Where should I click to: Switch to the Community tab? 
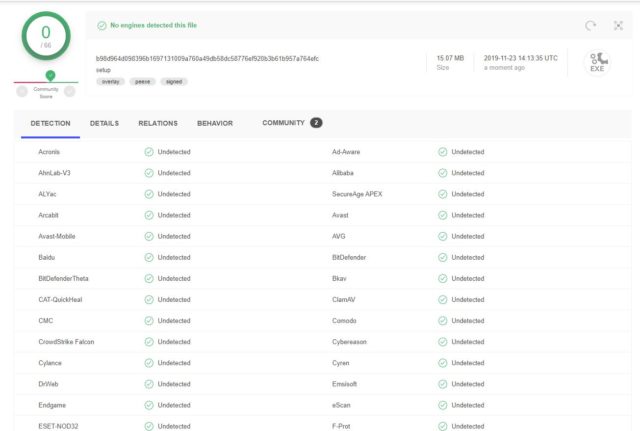point(283,123)
